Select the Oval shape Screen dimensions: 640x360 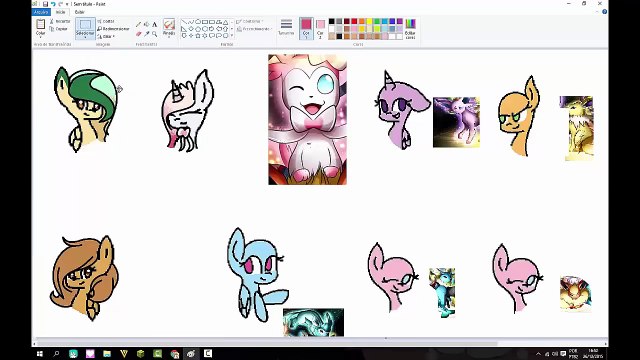click(198, 22)
